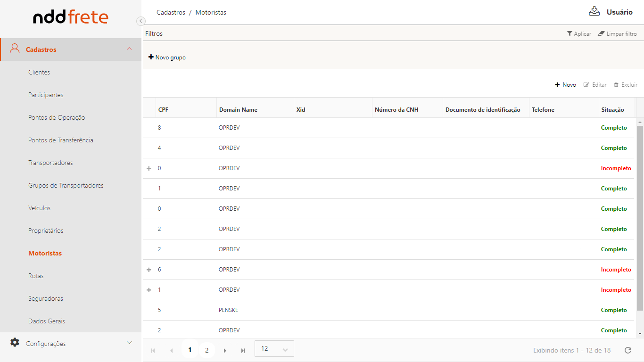Click the Aplicar filter funnel icon
Image resolution: width=644 pixels, height=362 pixels.
pyautogui.click(x=570, y=34)
